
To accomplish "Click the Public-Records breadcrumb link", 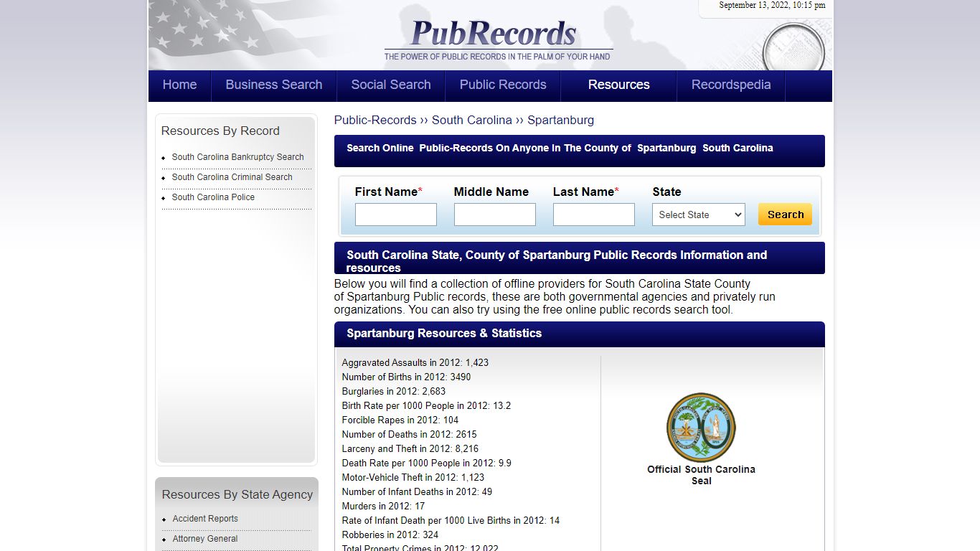I will coord(375,120).
